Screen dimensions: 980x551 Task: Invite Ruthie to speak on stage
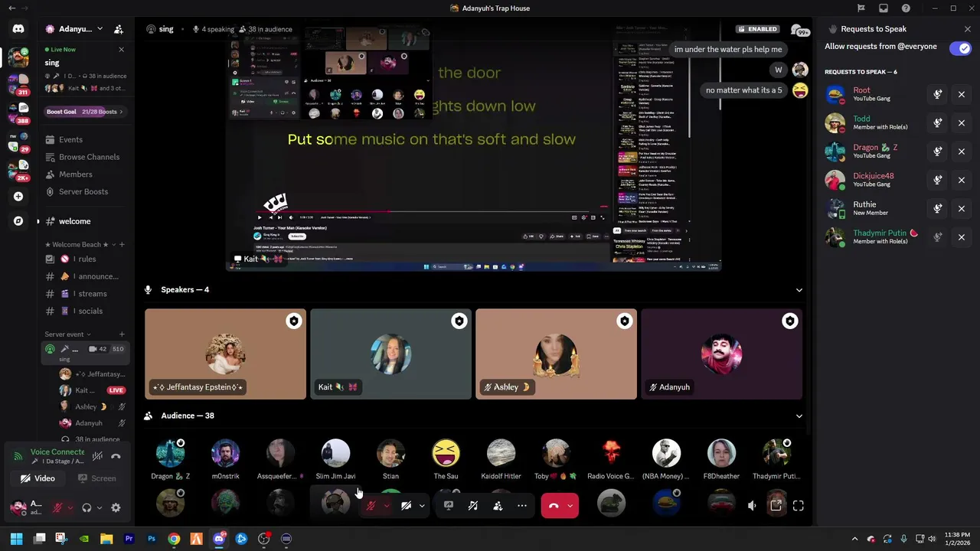tap(938, 209)
